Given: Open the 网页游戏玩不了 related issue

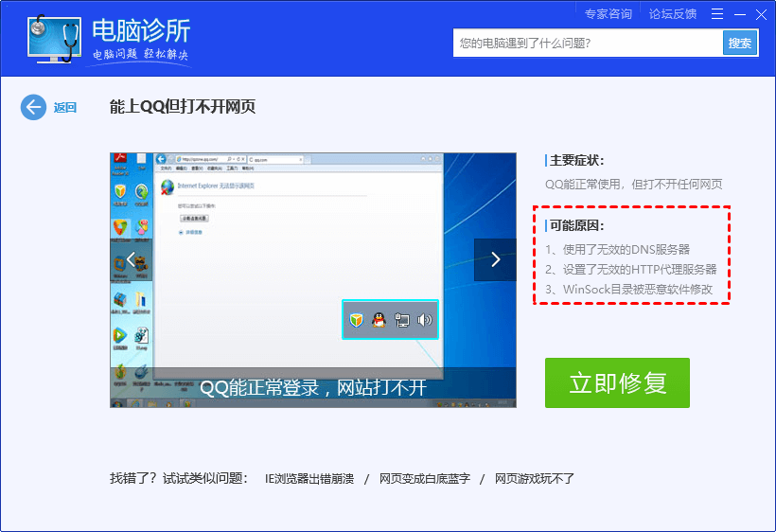Looking at the screenshot, I should pos(535,478).
